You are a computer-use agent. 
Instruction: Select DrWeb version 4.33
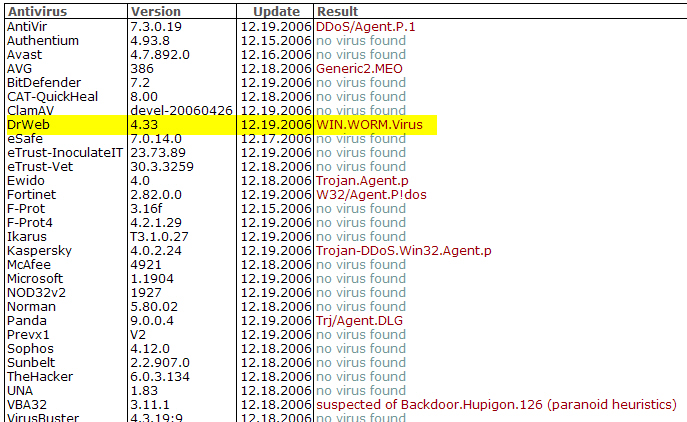coord(144,125)
